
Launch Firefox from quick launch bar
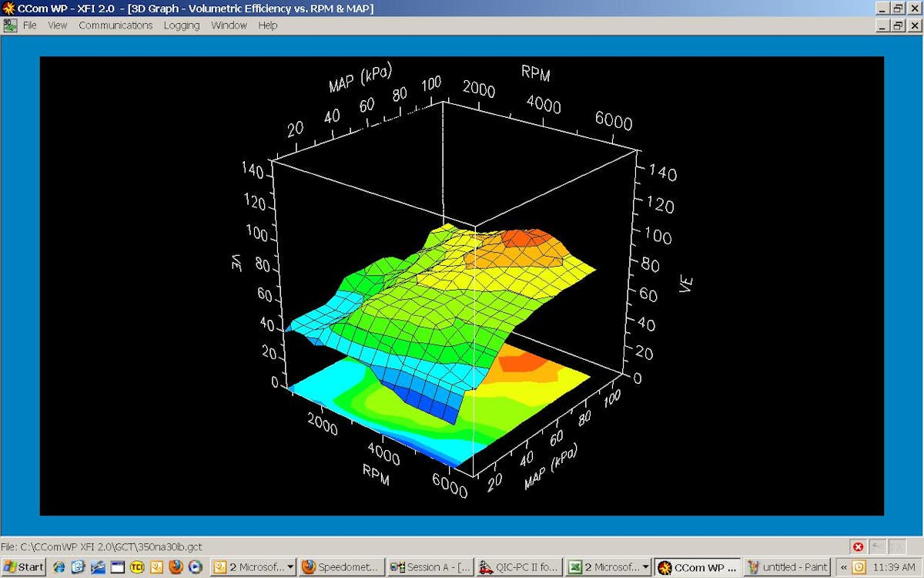(176, 567)
